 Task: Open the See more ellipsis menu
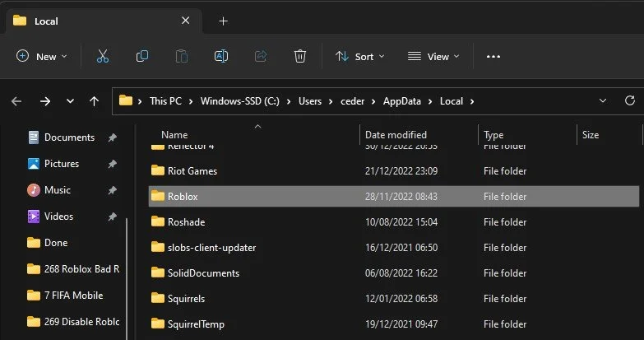[x=493, y=57]
